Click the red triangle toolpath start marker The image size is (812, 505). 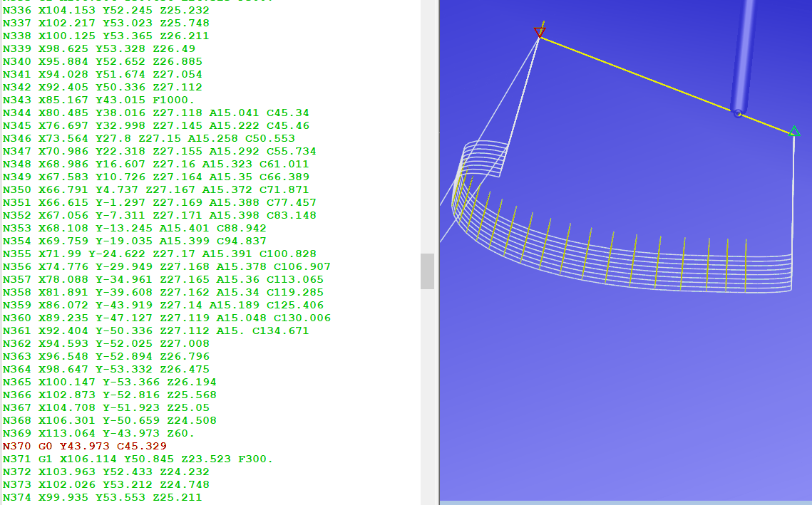[x=540, y=32]
